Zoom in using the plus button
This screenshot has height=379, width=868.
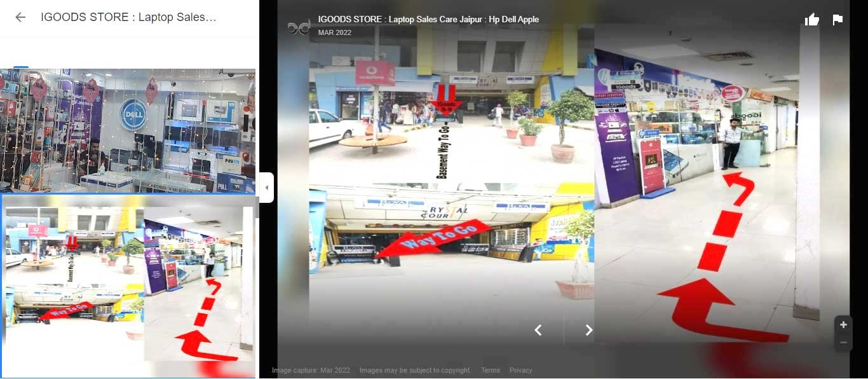[x=843, y=325]
